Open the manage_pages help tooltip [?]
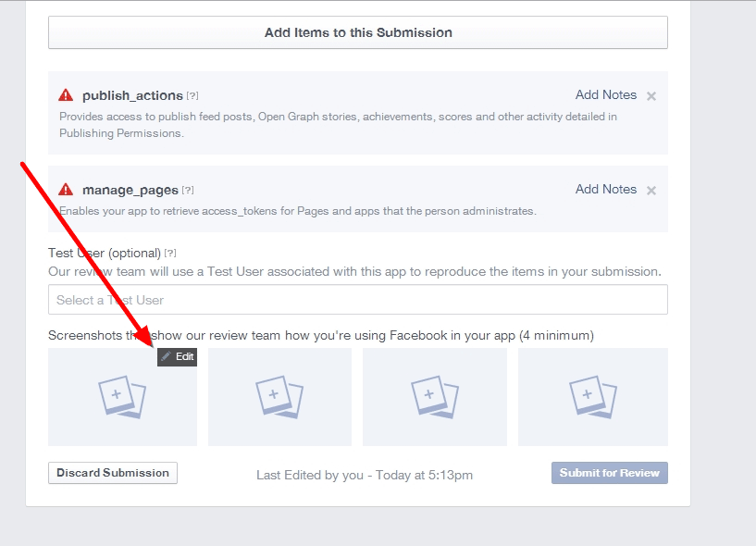The image size is (756, 546). (188, 190)
